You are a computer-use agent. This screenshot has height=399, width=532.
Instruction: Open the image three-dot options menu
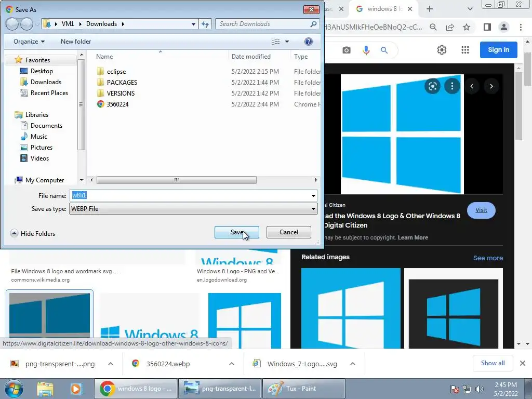click(x=452, y=86)
